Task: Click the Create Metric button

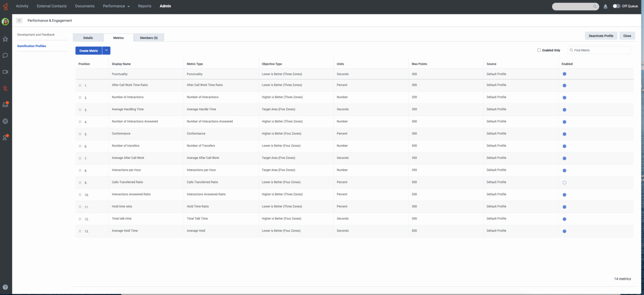Action: pos(88,51)
